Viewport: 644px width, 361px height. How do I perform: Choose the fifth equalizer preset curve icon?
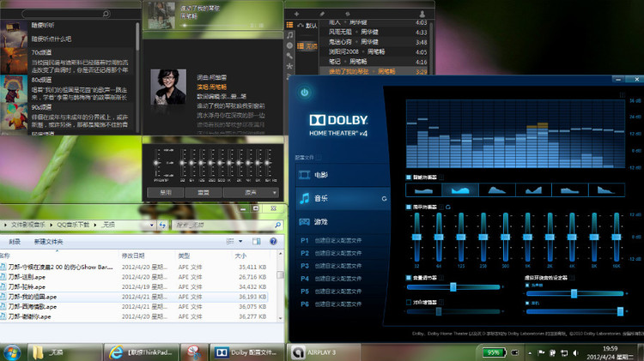570,190
